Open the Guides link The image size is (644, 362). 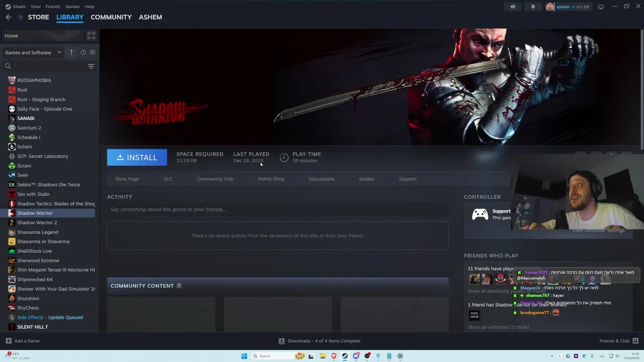367,179
